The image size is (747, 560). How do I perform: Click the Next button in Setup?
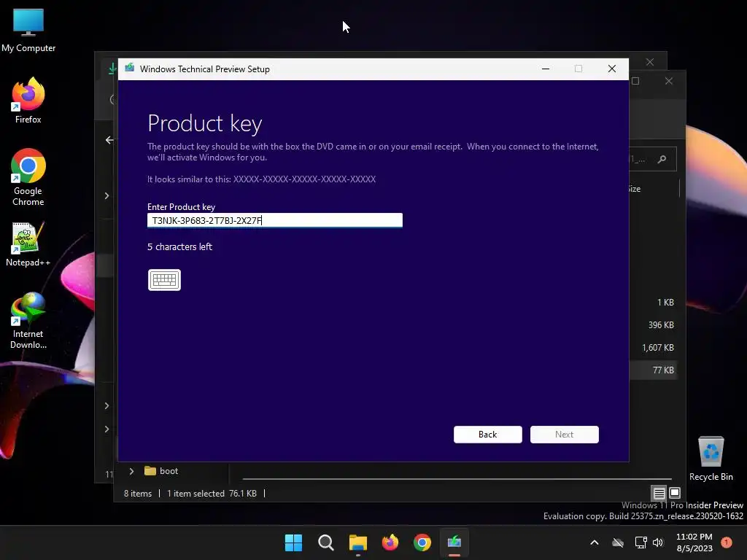click(565, 435)
